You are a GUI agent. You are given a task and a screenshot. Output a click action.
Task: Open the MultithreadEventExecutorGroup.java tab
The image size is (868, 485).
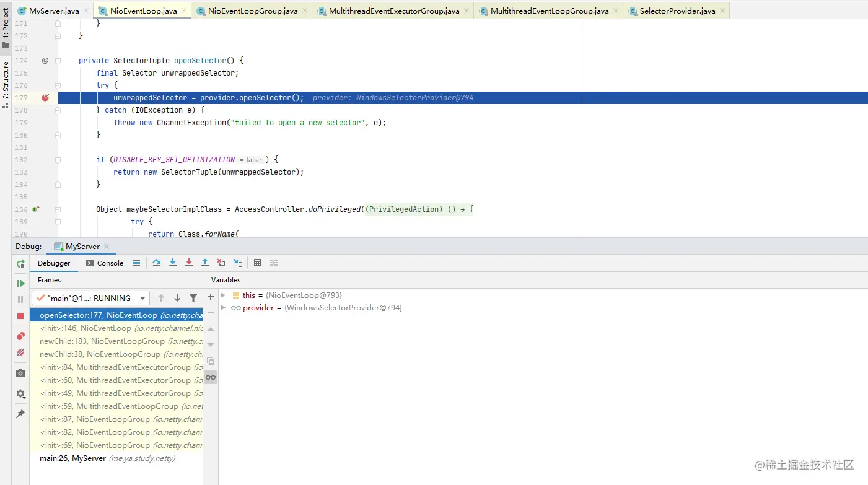(x=394, y=11)
